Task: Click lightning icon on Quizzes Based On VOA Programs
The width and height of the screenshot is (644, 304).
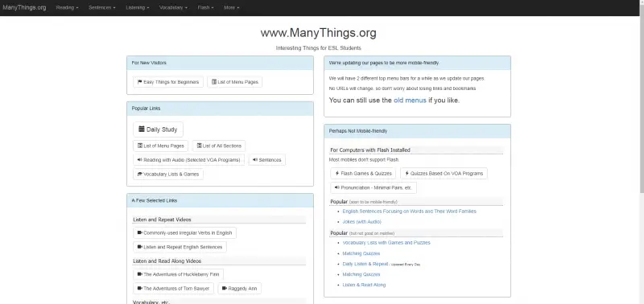Action: [407, 174]
